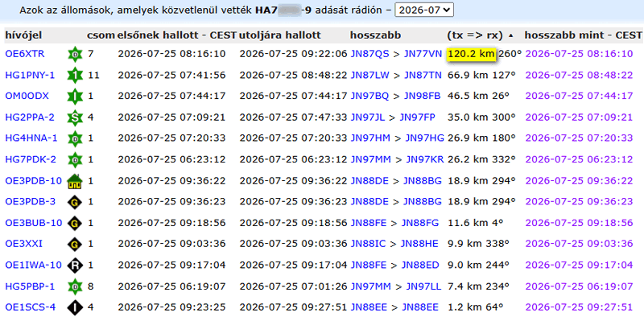
Task: Open the purple 2026-07-25 09:27:51 timestamp link
Action: click(x=579, y=307)
